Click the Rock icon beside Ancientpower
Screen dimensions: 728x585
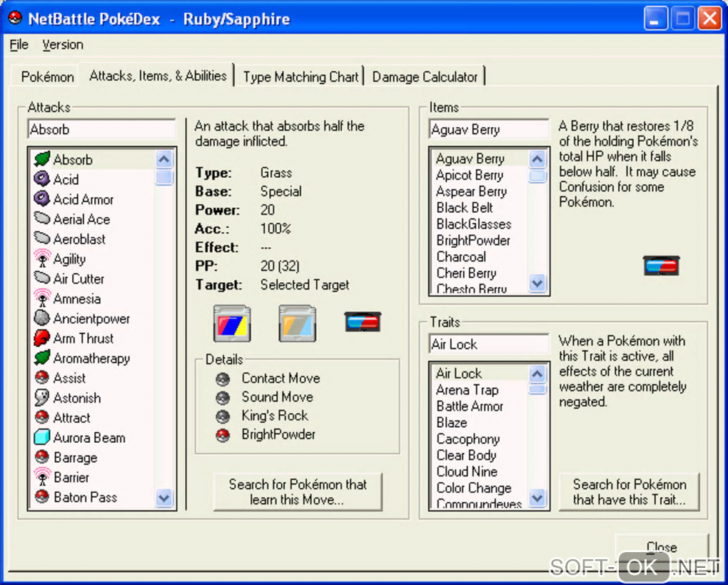42,319
